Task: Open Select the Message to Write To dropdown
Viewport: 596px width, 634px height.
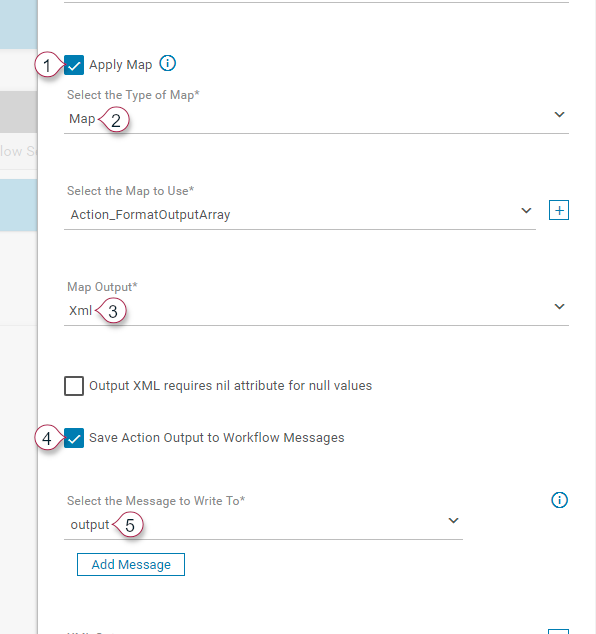Action: 263,524
